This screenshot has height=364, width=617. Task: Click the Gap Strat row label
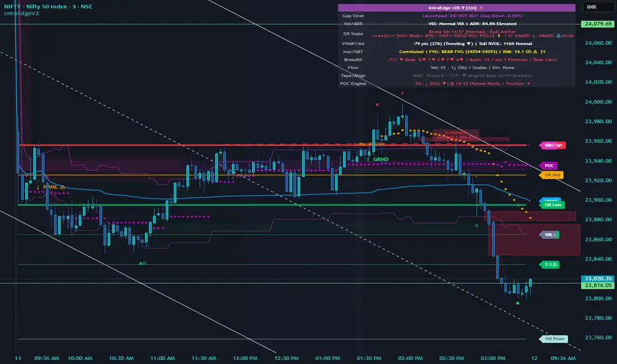click(353, 16)
